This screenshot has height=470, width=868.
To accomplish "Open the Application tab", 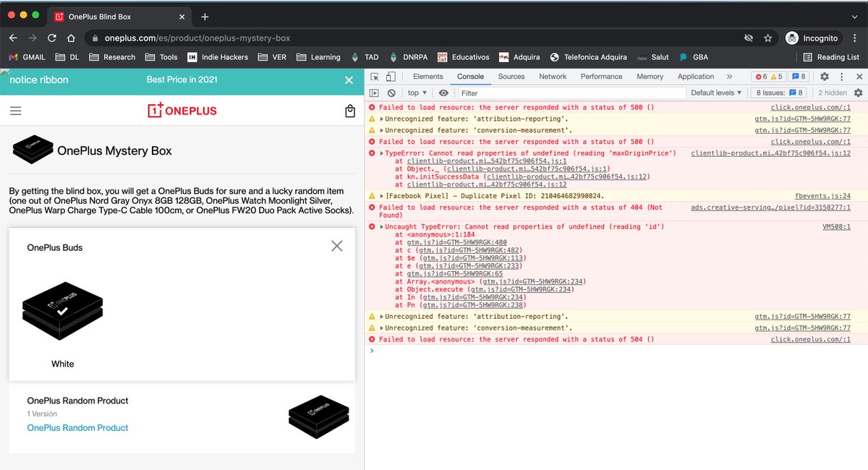I will 696,76.
